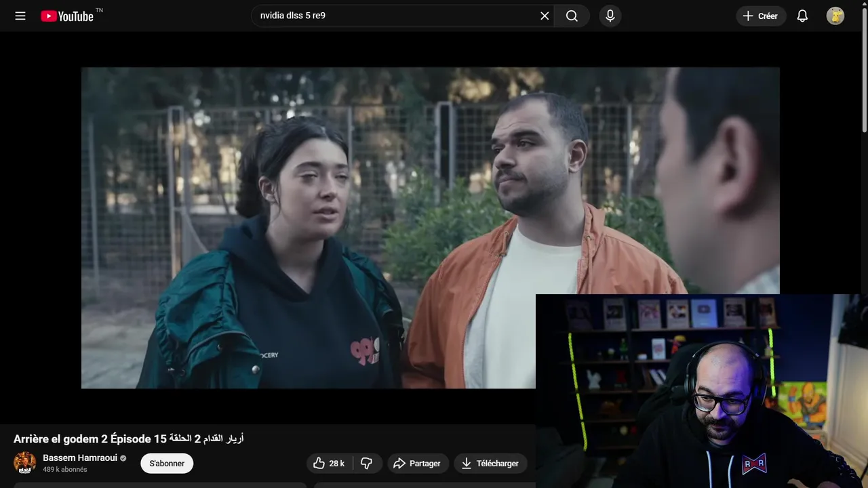Open the hamburger guide menu

20,16
